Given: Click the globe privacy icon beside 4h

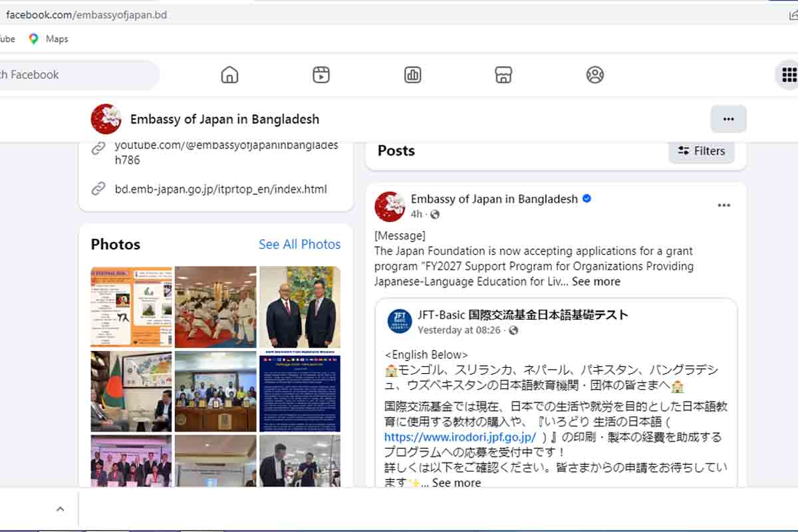Looking at the screenshot, I should pyautogui.click(x=435, y=214).
